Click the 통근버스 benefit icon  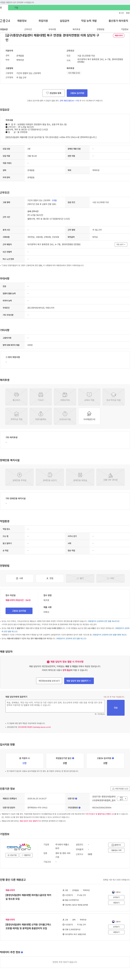click(16, 397)
